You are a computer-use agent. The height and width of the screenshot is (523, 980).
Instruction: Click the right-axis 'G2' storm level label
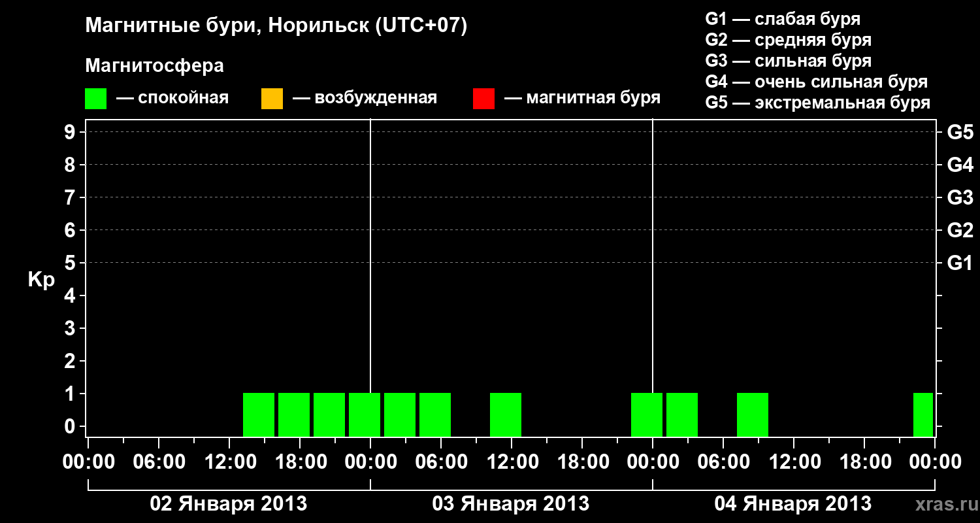[x=960, y=230]
